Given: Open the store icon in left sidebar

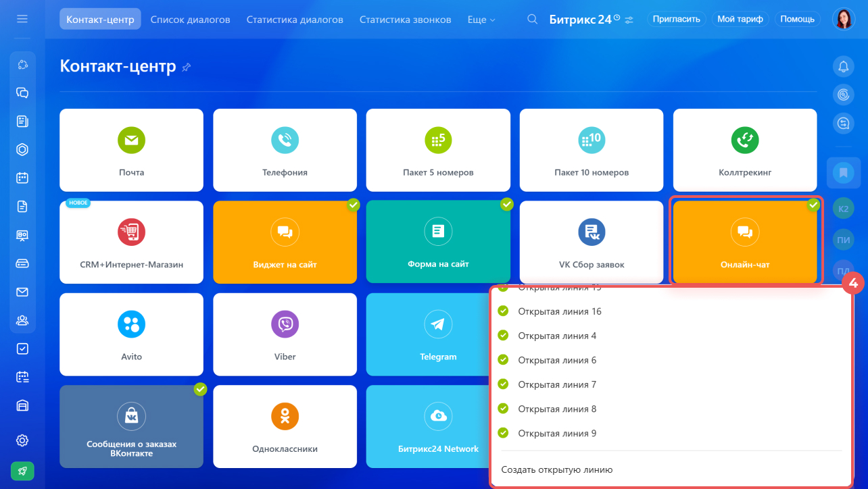Looking at the screenshot, I should 22,405.
